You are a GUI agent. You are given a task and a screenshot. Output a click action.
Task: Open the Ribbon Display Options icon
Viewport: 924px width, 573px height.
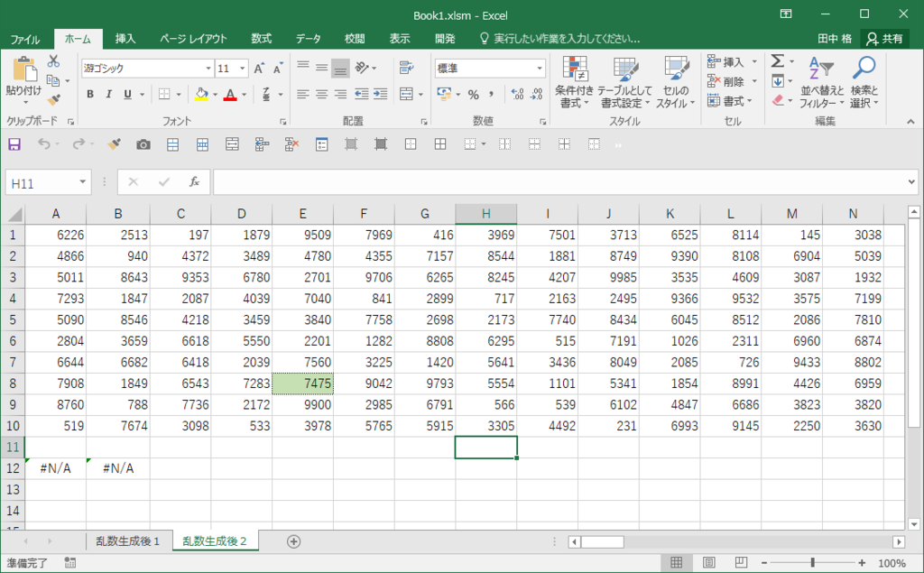(x=786, y=14)
